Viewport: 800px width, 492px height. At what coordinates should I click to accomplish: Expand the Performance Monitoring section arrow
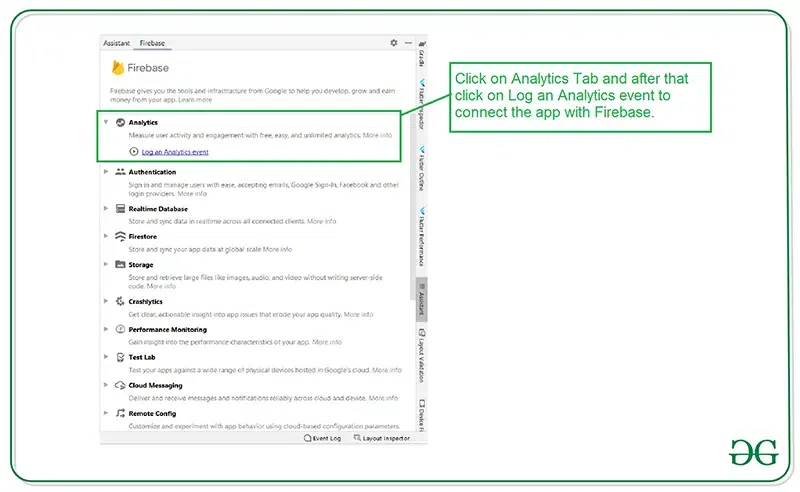pos(106,329)
